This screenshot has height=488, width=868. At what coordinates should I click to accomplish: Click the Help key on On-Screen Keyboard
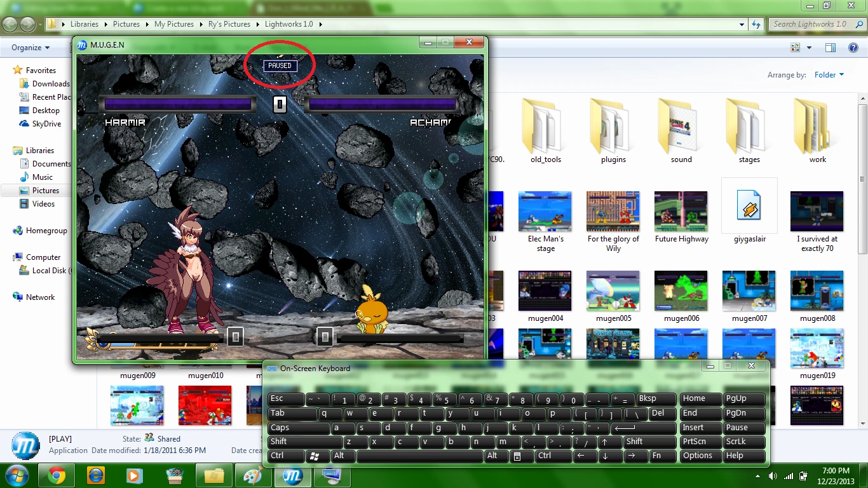pyautogui.click(x=744, y=456)
